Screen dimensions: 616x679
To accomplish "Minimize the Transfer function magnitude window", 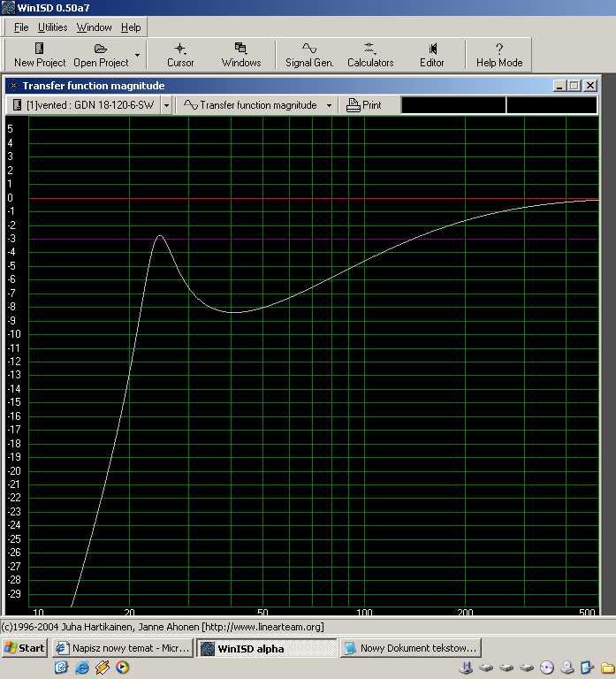I will 559,86.
